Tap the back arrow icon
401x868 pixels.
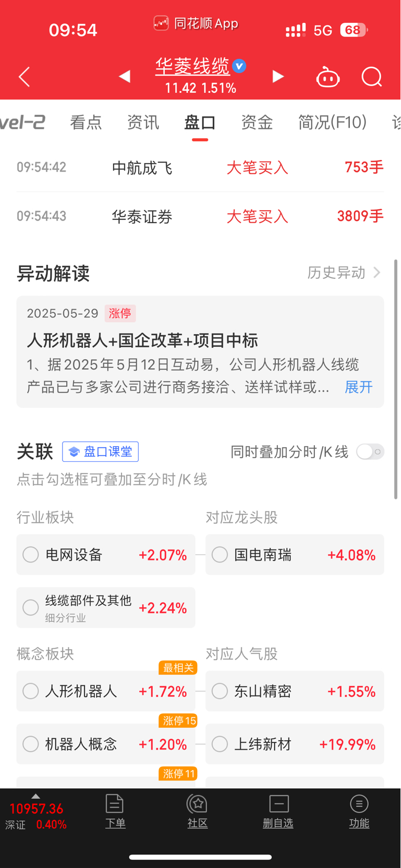click(24, 77)
